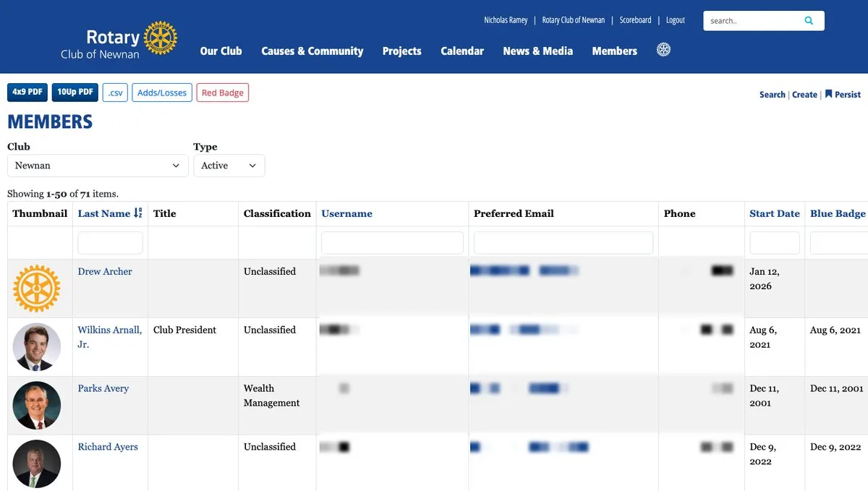Click the Classification column header
The image size is (868, 491).
point(277,213)
